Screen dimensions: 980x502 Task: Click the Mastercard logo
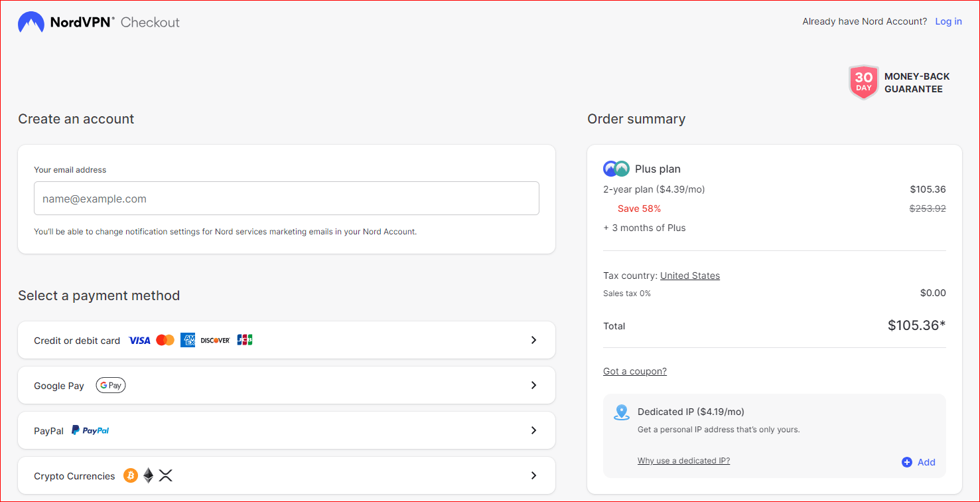[x=165, y=340]
